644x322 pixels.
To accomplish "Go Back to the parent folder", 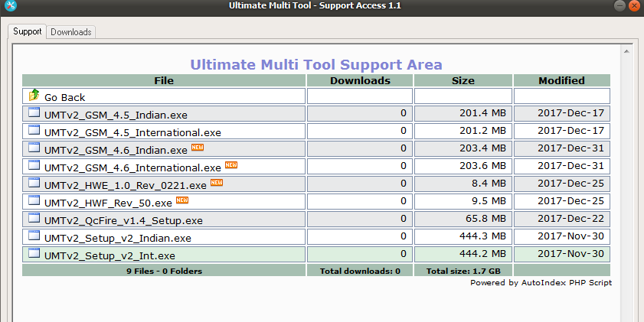I will click(x=65, y=98).
